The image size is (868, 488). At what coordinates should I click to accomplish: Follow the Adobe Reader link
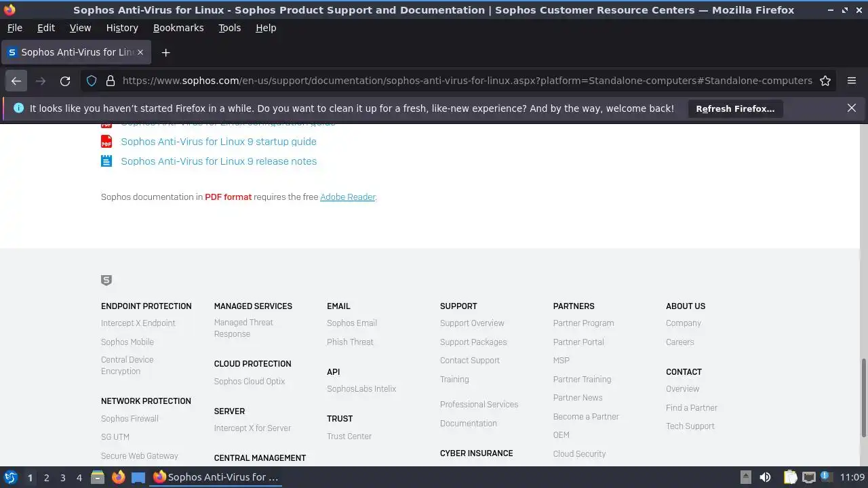347,197
